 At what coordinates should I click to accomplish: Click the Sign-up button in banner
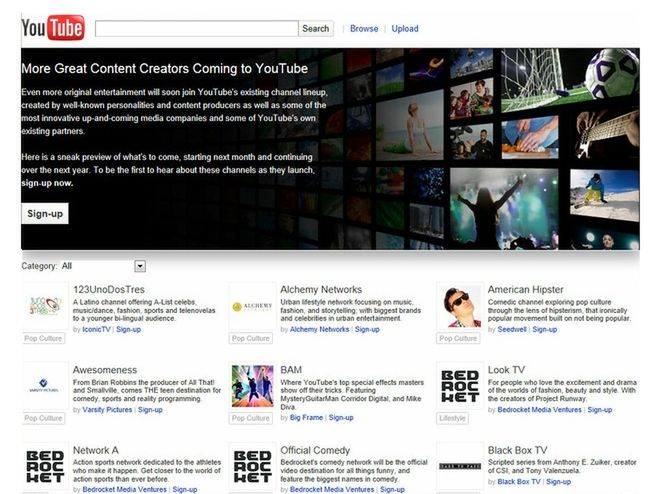point(45,213)
